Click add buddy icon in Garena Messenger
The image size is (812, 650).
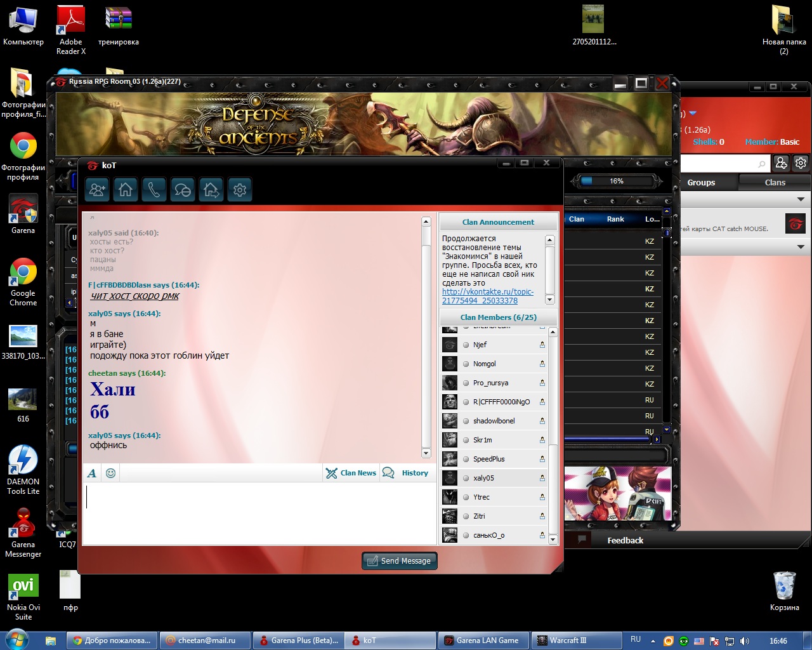782,163
